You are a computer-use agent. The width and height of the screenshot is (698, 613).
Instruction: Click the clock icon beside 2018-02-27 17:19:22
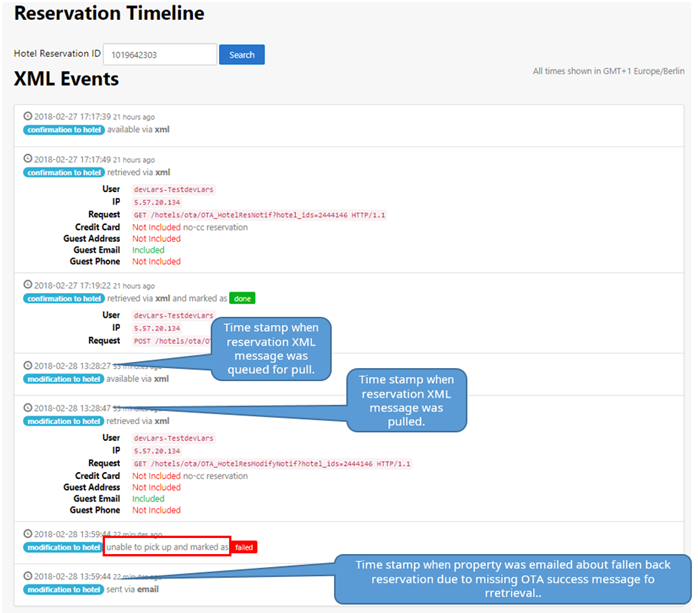click(x=28, y=284)
